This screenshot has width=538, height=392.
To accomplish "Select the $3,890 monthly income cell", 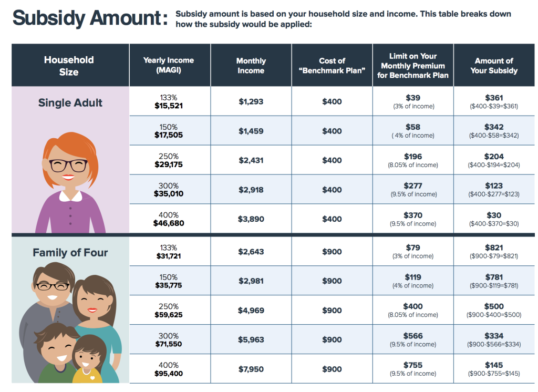I will (x=251, y=219).
